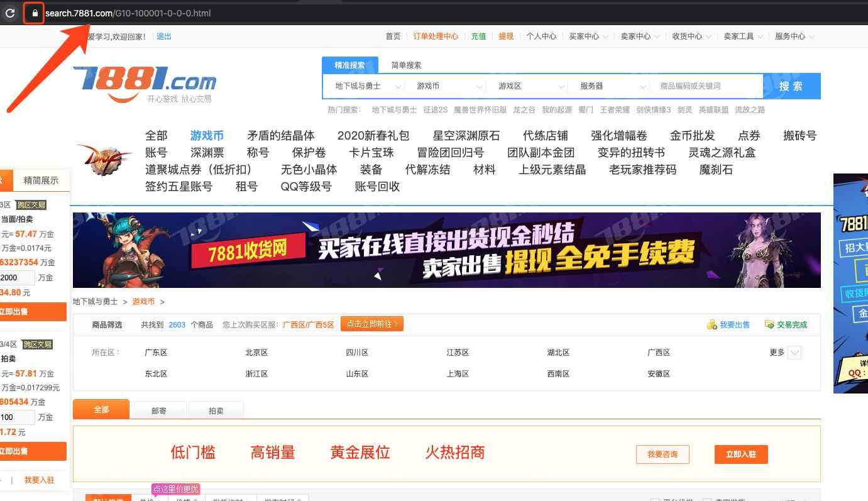Click the 商品编码或关键词 search input
The width and height of the screenshot is (868, 501).
pyautogui.click(x=706, y=86)
